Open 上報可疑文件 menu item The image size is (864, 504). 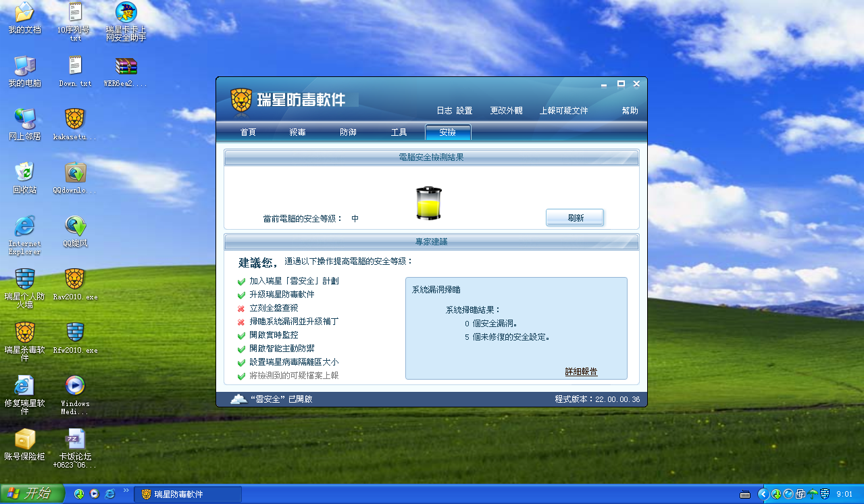[x=563, y=111]
